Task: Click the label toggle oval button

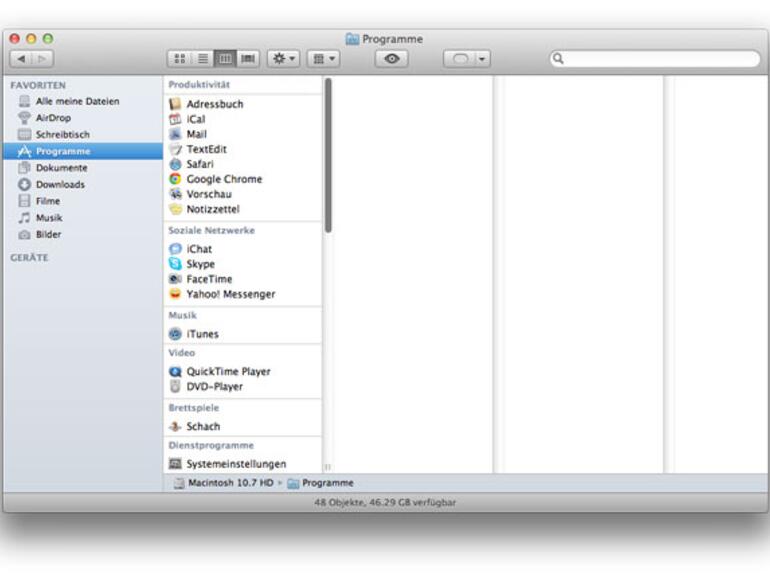Action: (460, 59)
